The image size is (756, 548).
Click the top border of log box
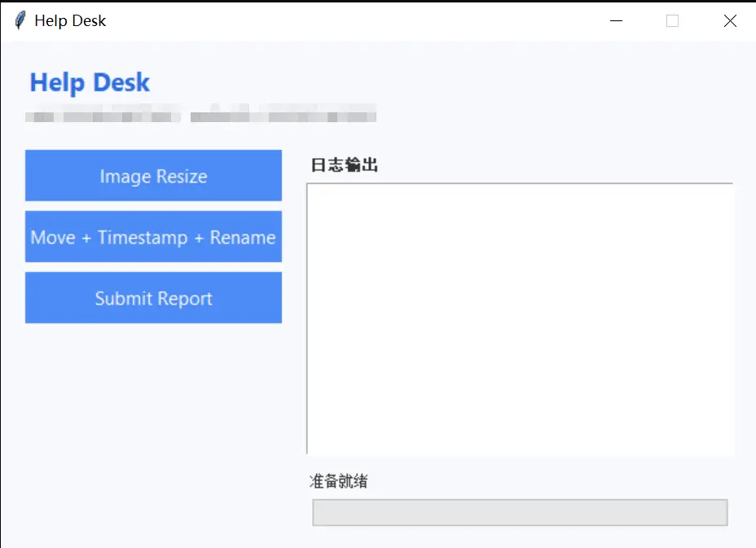[x=520, y=184]
